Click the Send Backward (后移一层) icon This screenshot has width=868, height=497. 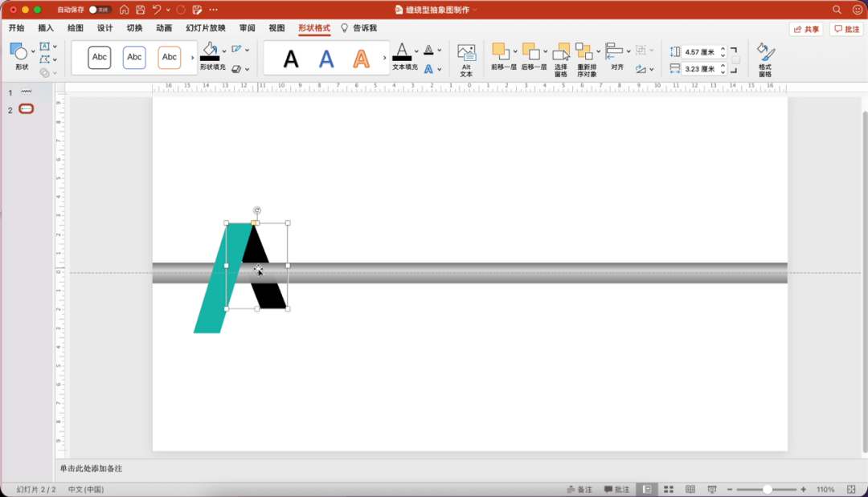pos(530,51)
